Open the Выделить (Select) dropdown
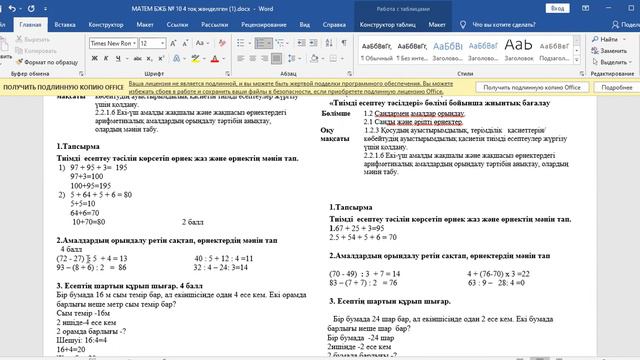This screenshot has width=640, height=360. pyautogui.click(x=611, y=62)
